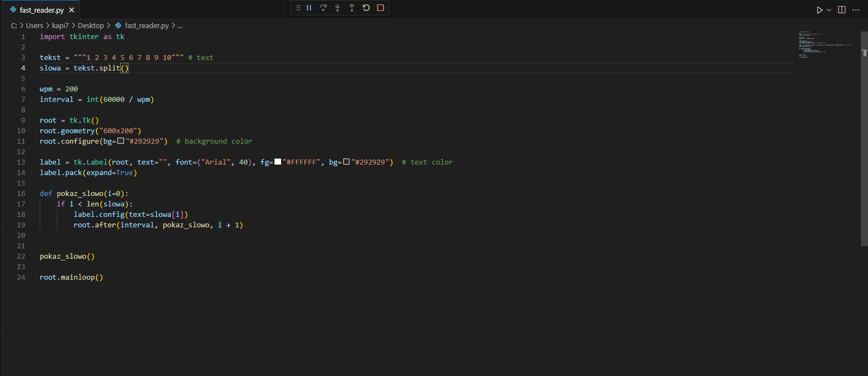Click line number 7 in the gutter

(23, 99)
